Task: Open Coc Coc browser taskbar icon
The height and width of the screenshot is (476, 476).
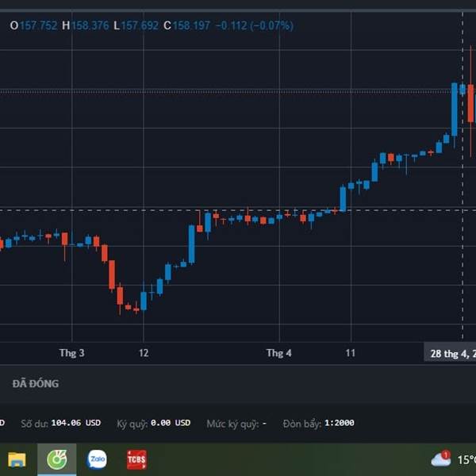Action: (x=57, y=459)
